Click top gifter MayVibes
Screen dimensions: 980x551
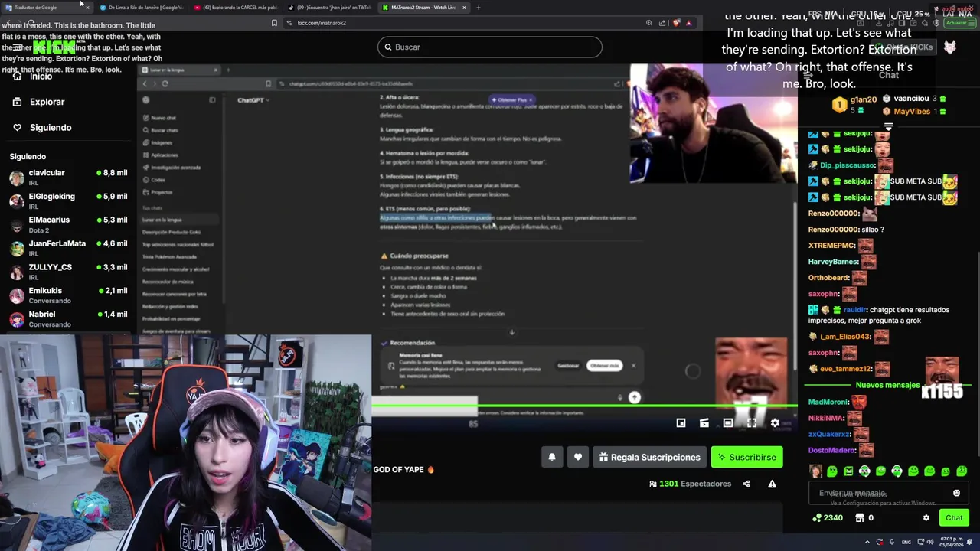click(x=912, y=112)
